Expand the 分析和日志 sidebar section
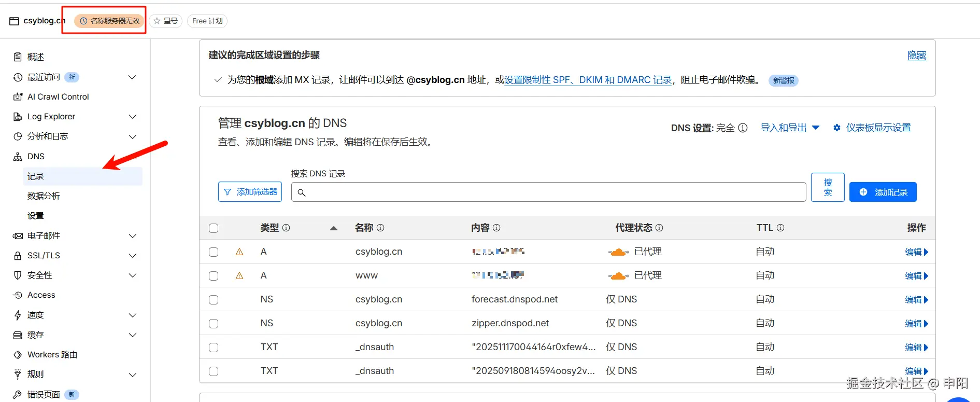This screenshot has width=980, height=402. 132,136
